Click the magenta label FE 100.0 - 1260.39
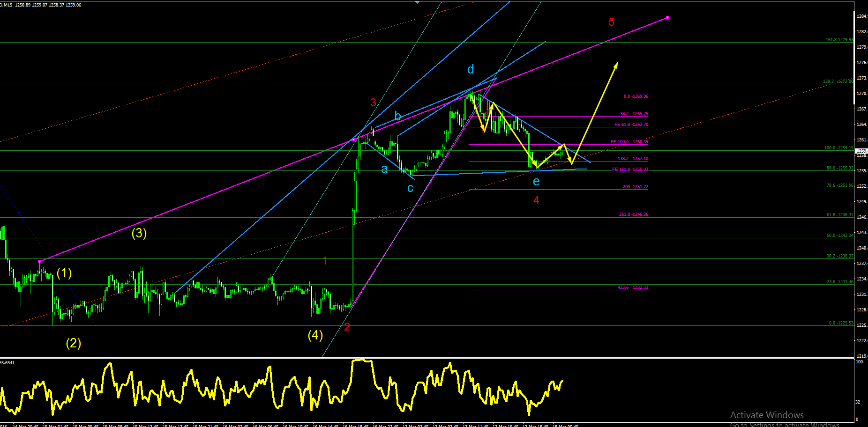 [x=629, y=142]
